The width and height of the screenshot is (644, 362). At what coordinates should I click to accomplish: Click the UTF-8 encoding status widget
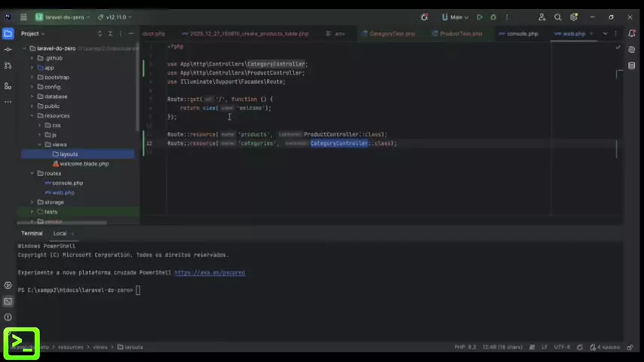pyautogui.click(x=562, y=347)
